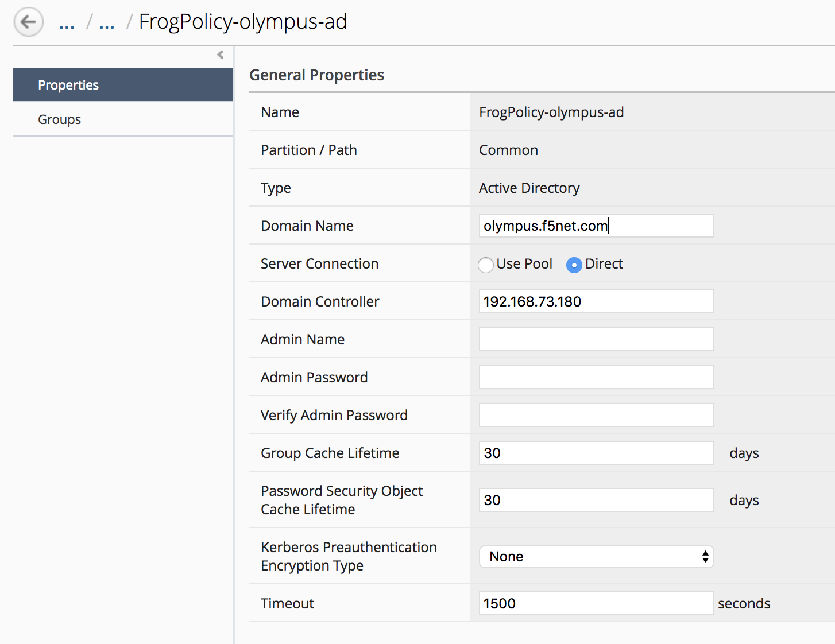Focus the Admin Password field
The image size is (835, 644).
[x=597, y=377]
